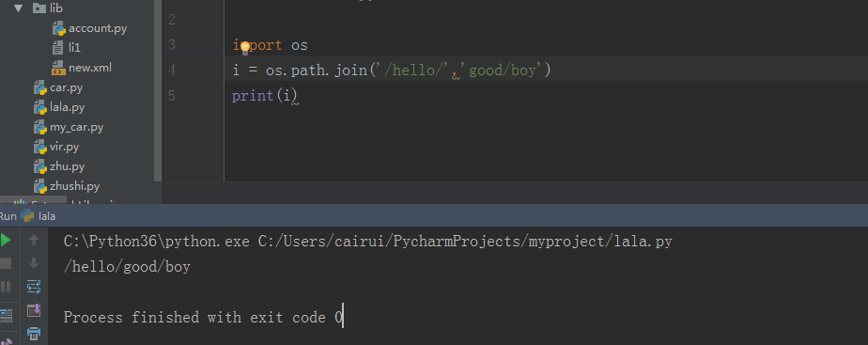868x345 pixels.
Task: Click 'os.path.join' in the editor
Action: [x=317, y=71]
